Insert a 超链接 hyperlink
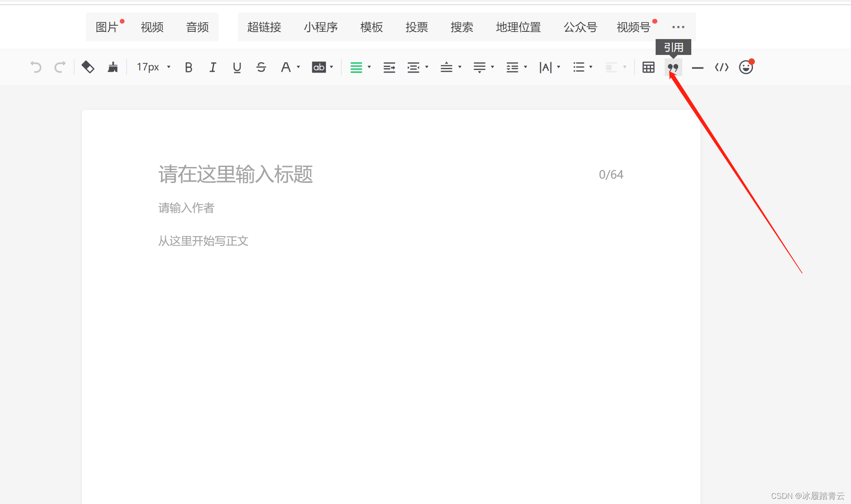Image resolution: width=851 pixels, height=504 pixels. pyautogui.click(x=264, y=27)
